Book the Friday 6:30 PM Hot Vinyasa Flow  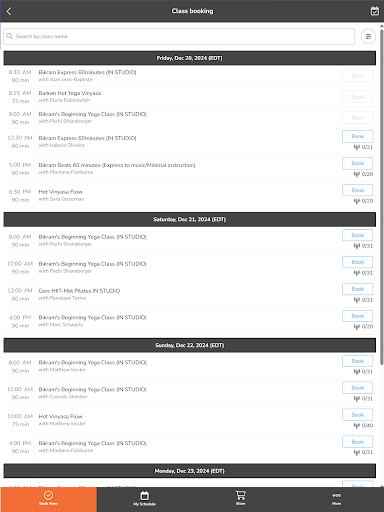coord(357,190)
